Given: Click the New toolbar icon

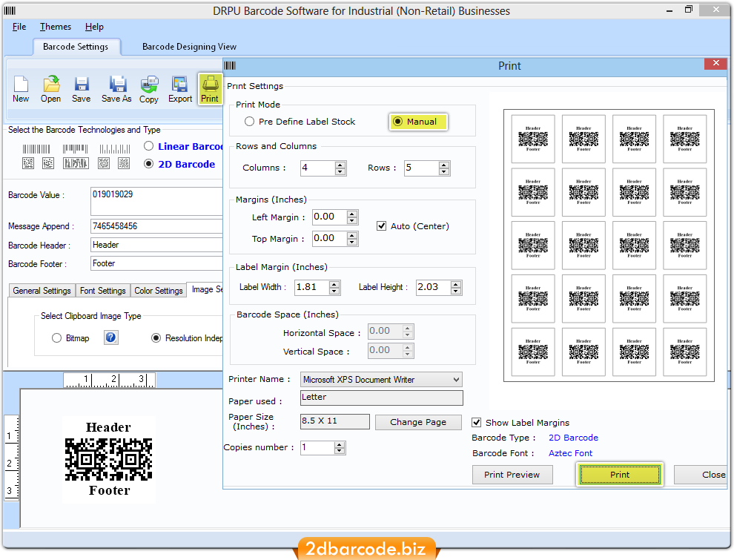Looking at the screenshot, I should (21, 89).
